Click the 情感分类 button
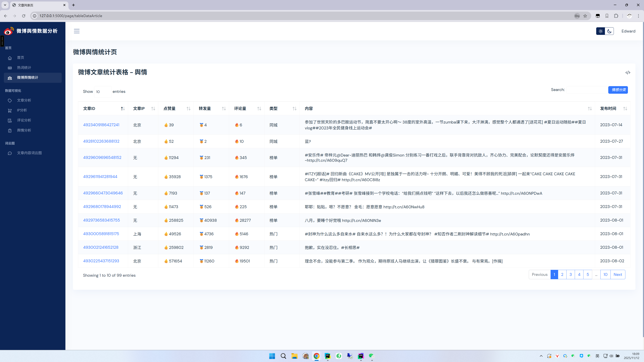The image size is (644, 362). 618,90
